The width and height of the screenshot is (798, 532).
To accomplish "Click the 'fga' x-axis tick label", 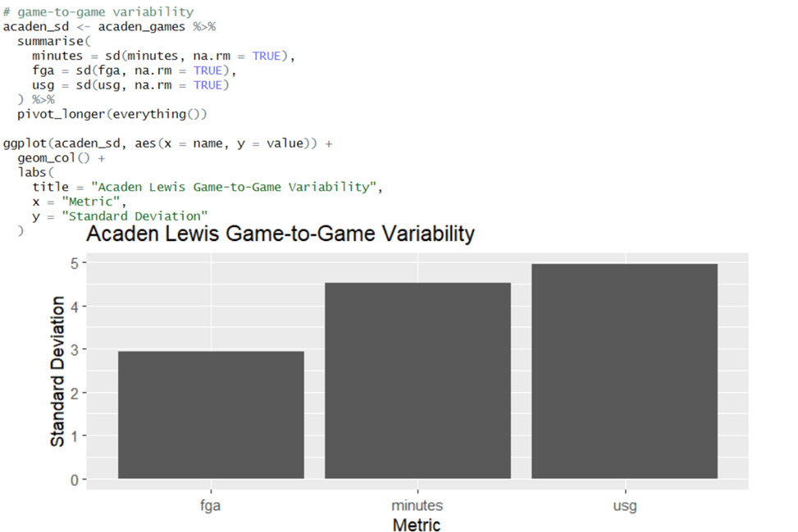I will click(211, 506).
